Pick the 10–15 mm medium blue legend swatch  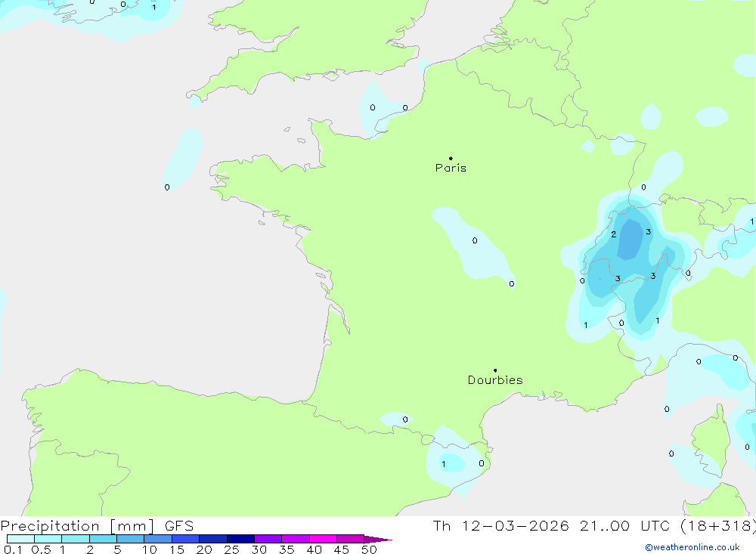(x=158, y=539)
